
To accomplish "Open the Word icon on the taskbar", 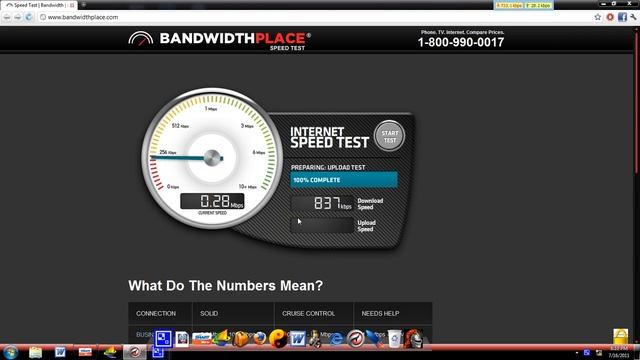I will [60, 352].
